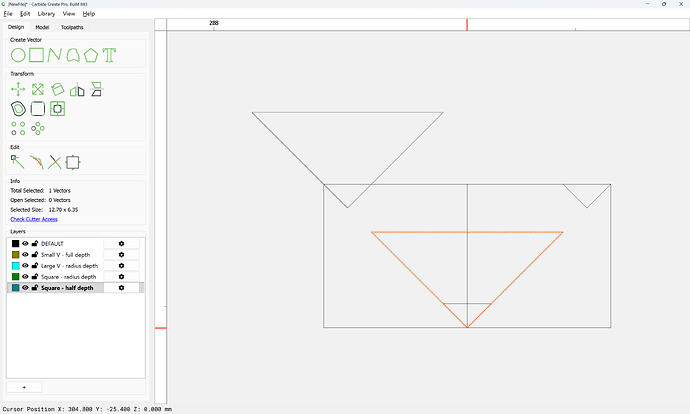Lock the Small V - full depth layer
Viewport: 690px width, 414px height.
pyautogui.click(x=35, y=254)
